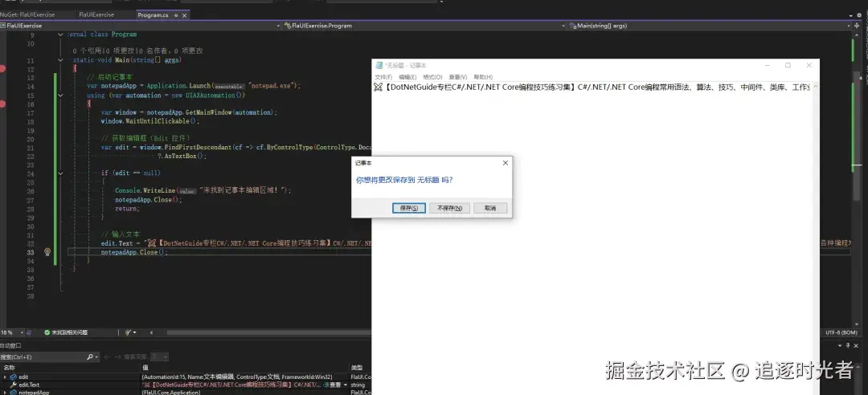Expand the edit variable row

pyautogui.click(x=6, y=377)
